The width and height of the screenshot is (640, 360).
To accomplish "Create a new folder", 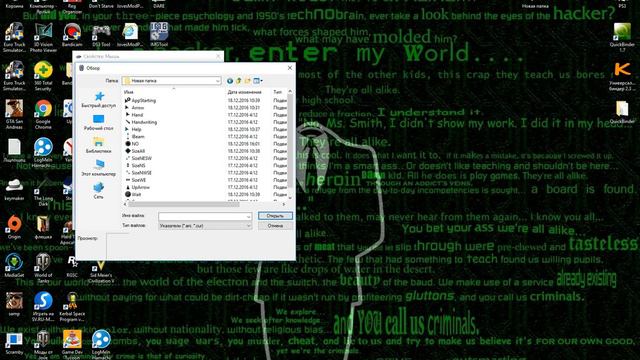I will tap(247, 81).
